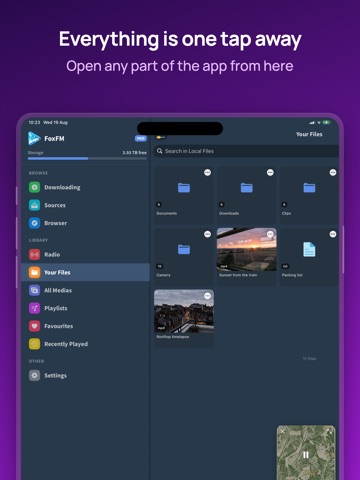Open more options for Sunset video

(270, 234)
